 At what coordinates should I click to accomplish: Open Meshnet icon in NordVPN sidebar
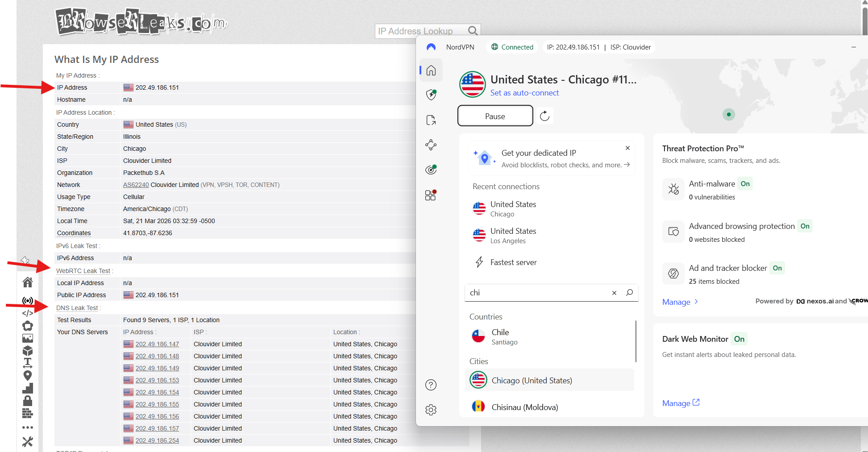[431, 145]
